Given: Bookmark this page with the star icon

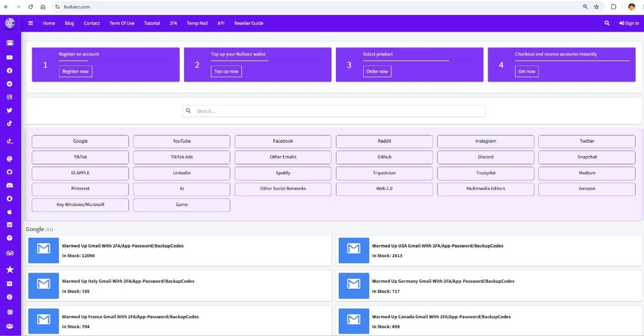Looking at the screenshot, I should [596, 7].
